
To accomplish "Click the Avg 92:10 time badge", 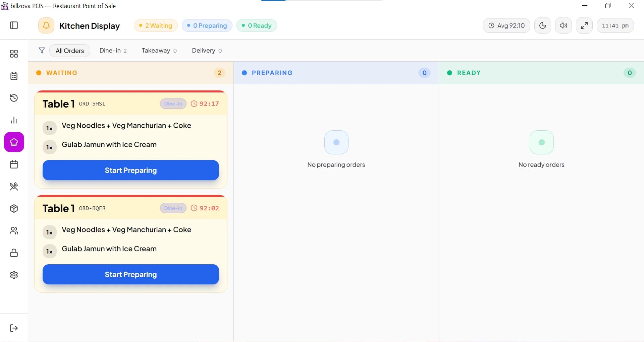I will tap(506, 25).
